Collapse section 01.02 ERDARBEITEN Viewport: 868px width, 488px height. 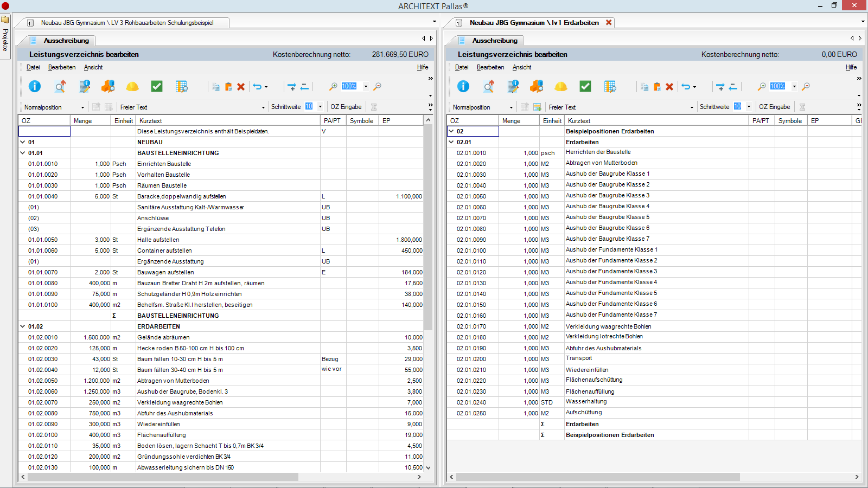(x=23, y=326)
